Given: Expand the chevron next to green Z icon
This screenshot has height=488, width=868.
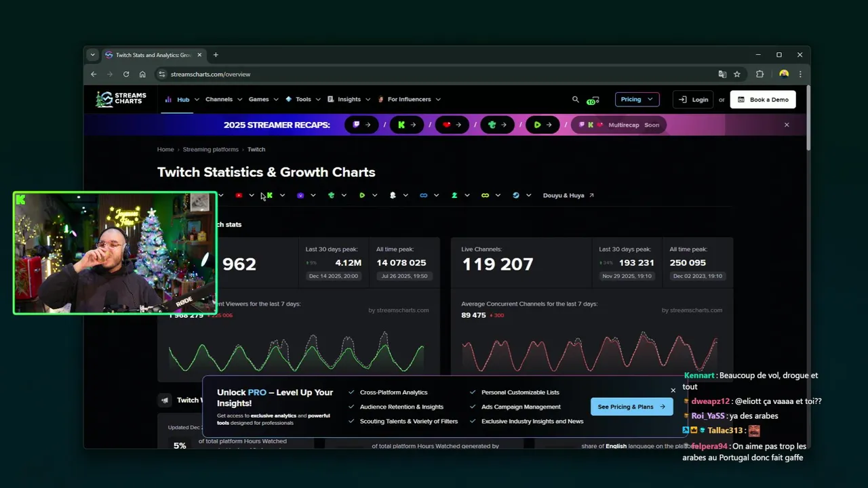Looking at the screenshot, I should point(467,196).
